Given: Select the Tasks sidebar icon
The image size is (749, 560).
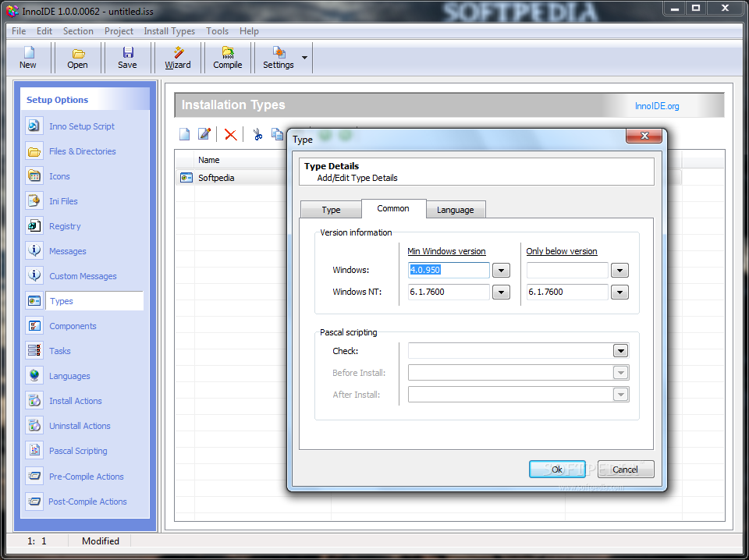Looking at the screenshot, I should click(34, 351).
